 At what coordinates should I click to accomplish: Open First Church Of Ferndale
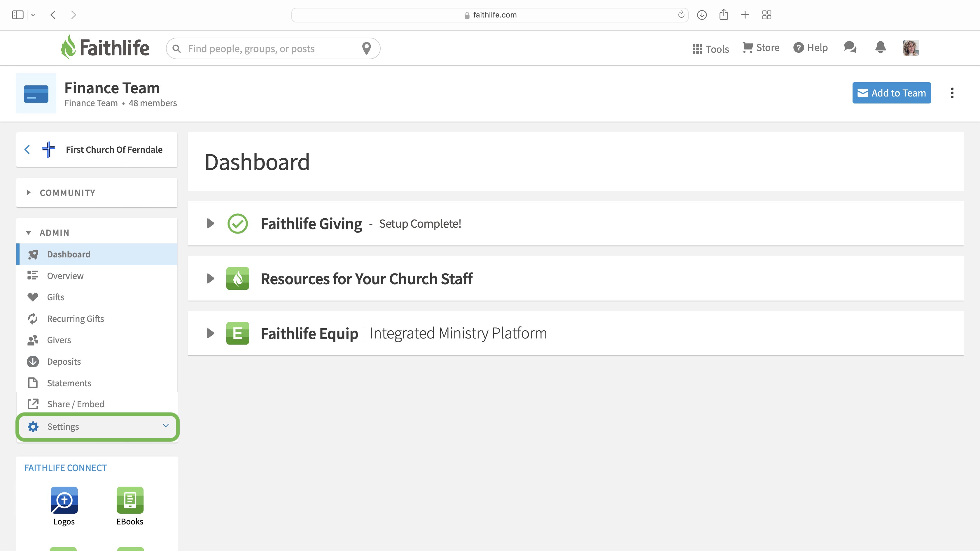[114, 150]
